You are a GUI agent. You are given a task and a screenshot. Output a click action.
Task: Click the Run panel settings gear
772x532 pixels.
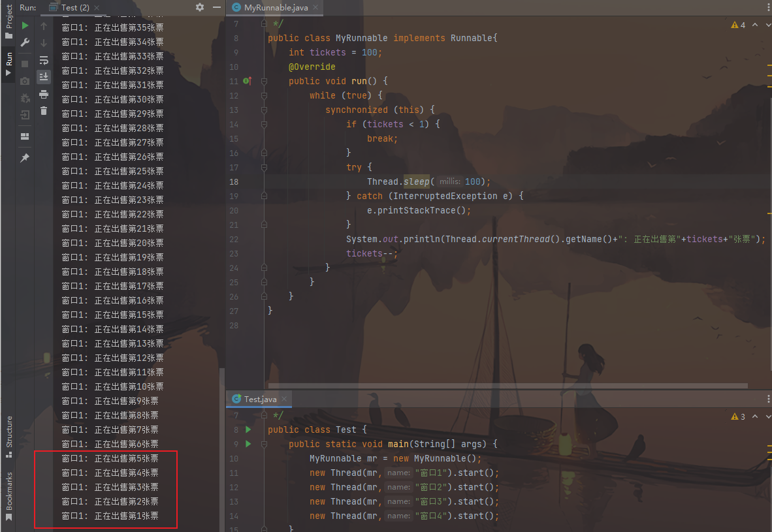pos(200,7)
